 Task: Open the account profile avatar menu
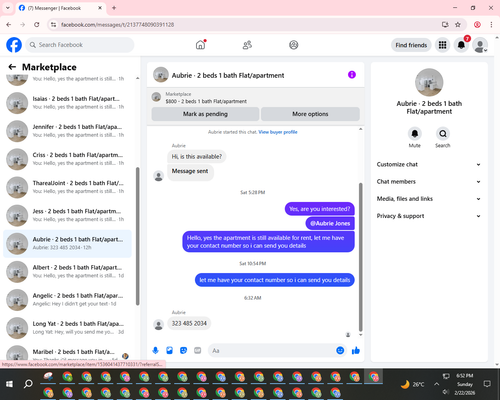[x=480, y=45]
